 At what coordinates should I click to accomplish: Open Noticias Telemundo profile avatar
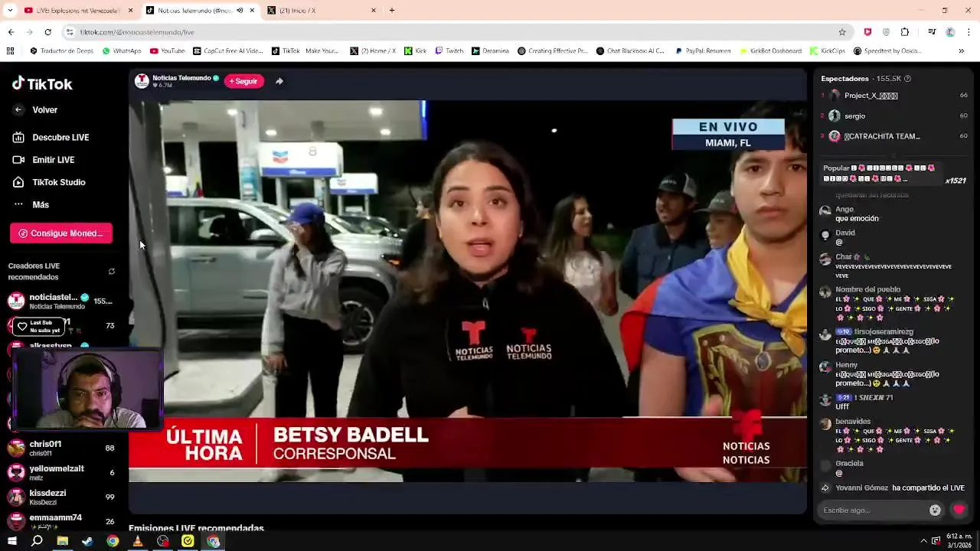tap(142, 81)
